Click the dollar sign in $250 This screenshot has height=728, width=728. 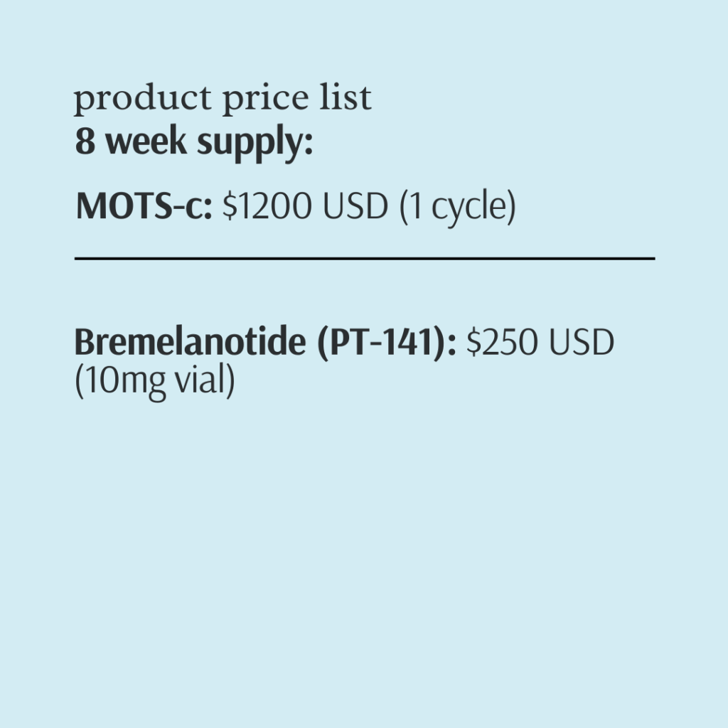tap(473, 342)
